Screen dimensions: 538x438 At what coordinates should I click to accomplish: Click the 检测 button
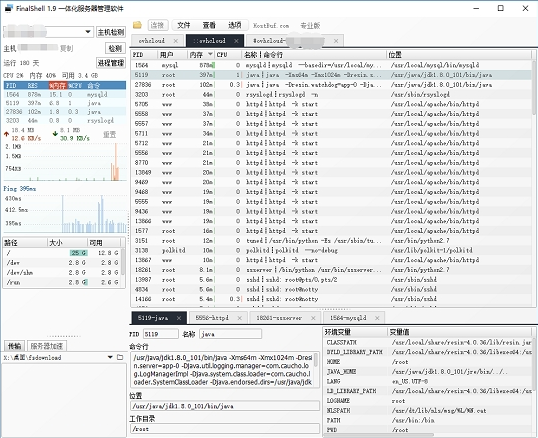point(115,48)
